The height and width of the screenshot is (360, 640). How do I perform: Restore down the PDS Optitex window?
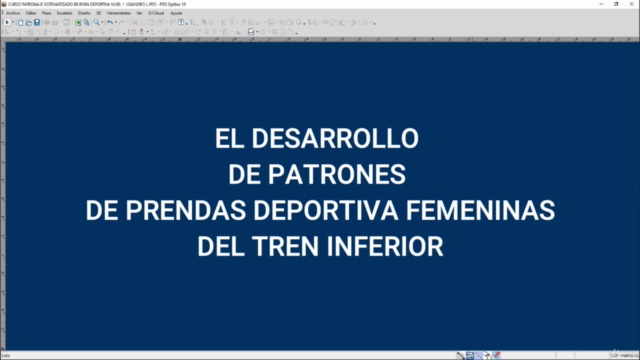click(x=616, y=4)
